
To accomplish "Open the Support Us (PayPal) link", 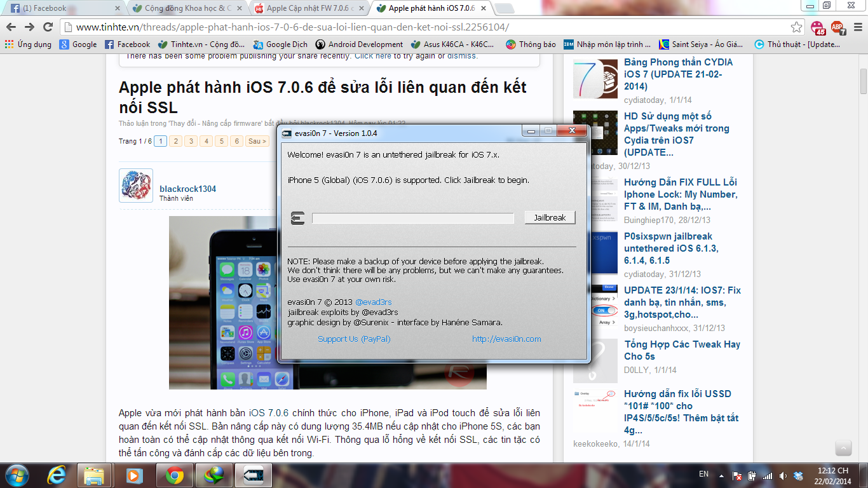I will click(354, 339).
